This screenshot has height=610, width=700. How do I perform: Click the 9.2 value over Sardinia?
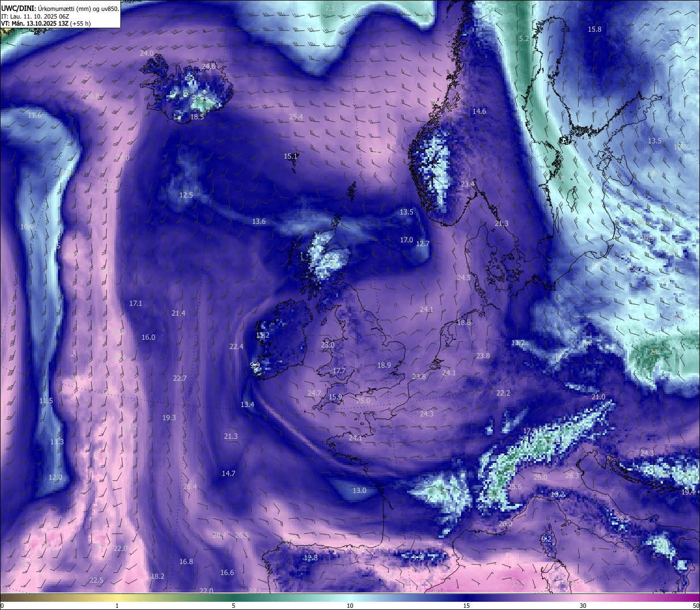[x=546, y=539]
